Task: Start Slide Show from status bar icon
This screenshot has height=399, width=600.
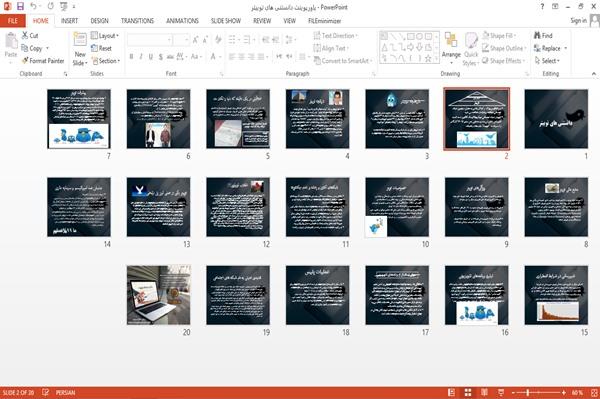Action: 501,392
